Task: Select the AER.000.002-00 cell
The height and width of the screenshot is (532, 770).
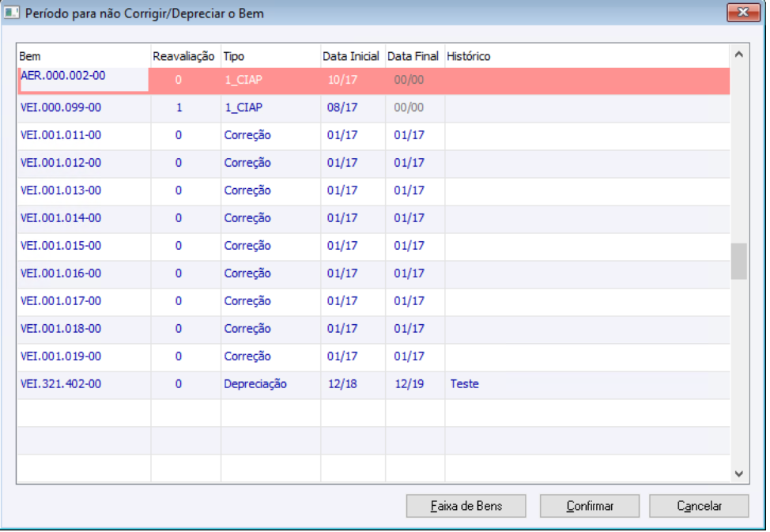Action: (84, 79)
